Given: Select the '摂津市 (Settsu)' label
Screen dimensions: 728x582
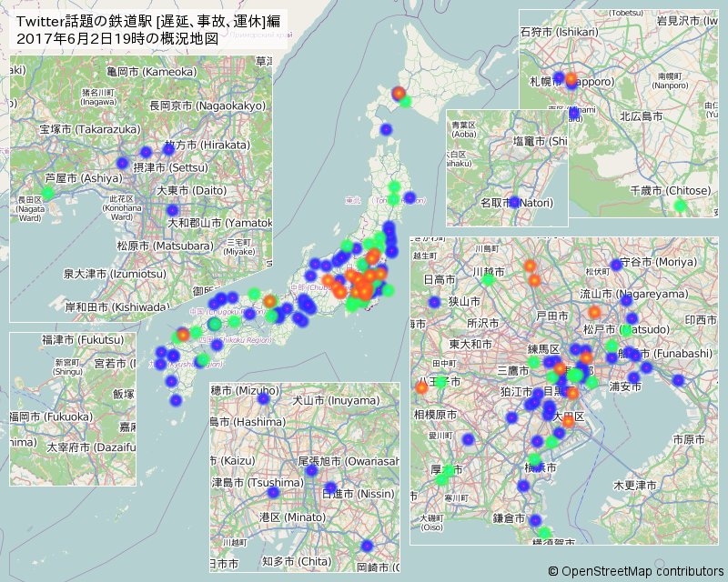Looking at the screenshot, I should [170, 167].
